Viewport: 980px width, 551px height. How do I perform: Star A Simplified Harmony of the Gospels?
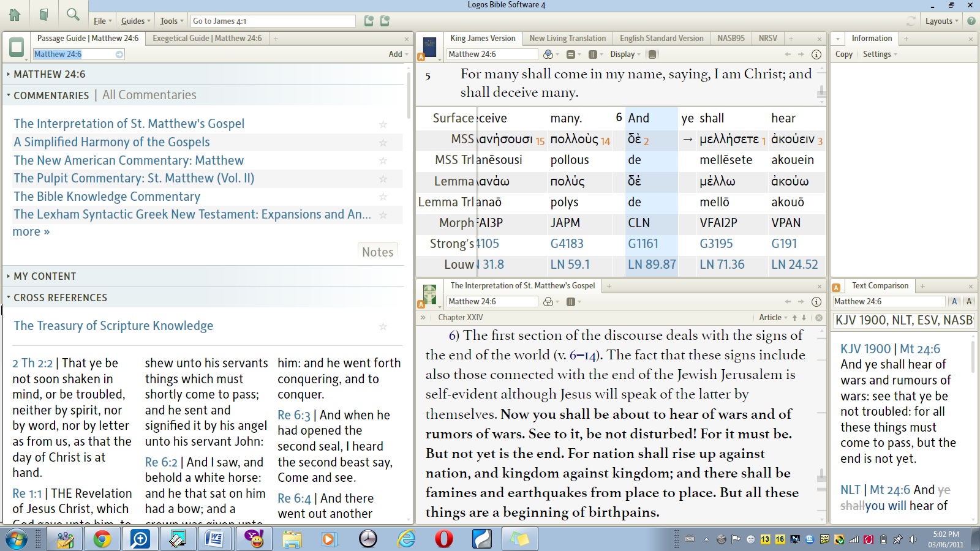tap(383, 143)
